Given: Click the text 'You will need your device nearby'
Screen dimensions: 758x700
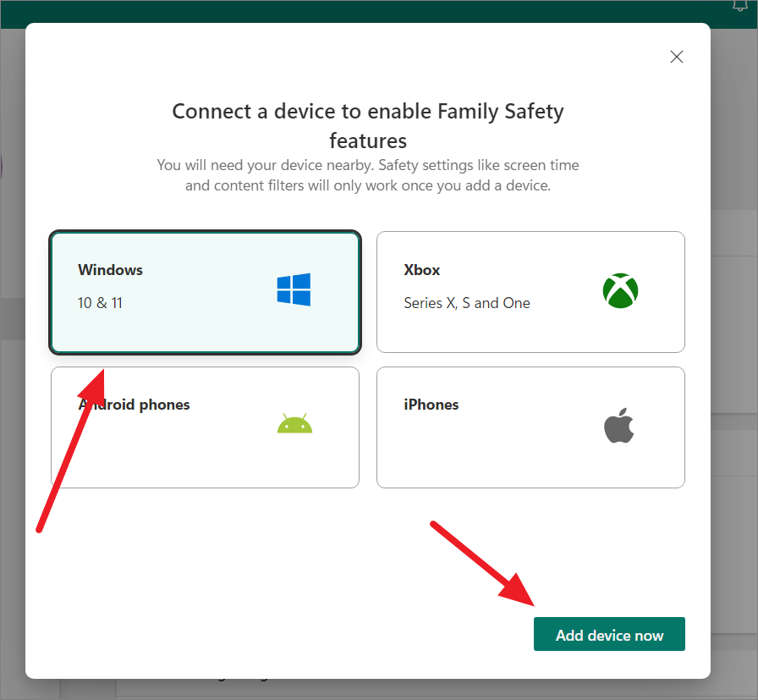Looking at the screenshot, I should (266, 165).
